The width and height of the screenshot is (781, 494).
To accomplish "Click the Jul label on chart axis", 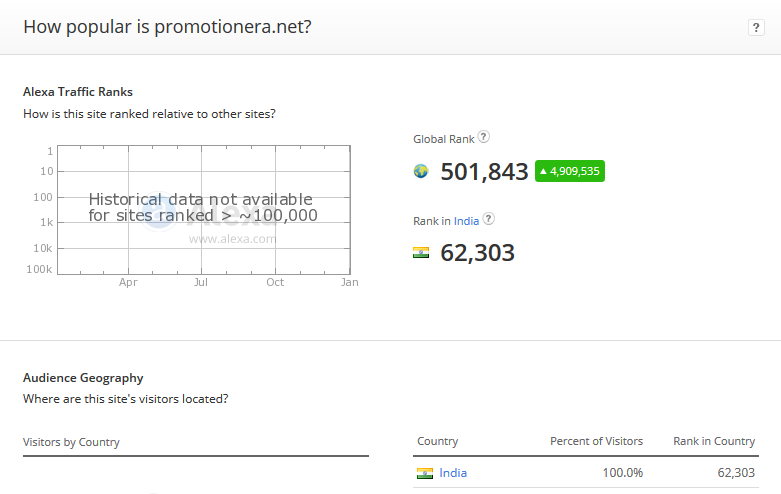I will pyautogui.click(x=201, y=282).
